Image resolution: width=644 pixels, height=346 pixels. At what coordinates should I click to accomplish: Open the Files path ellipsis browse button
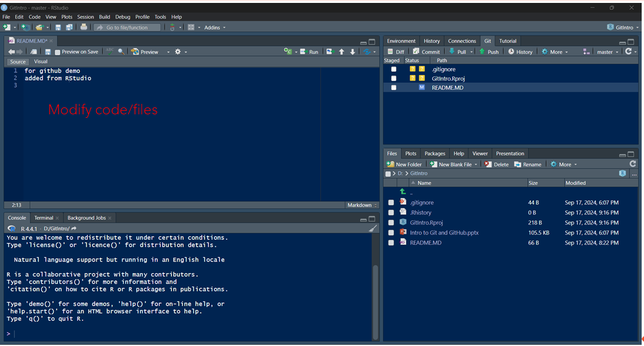point(634,174)
